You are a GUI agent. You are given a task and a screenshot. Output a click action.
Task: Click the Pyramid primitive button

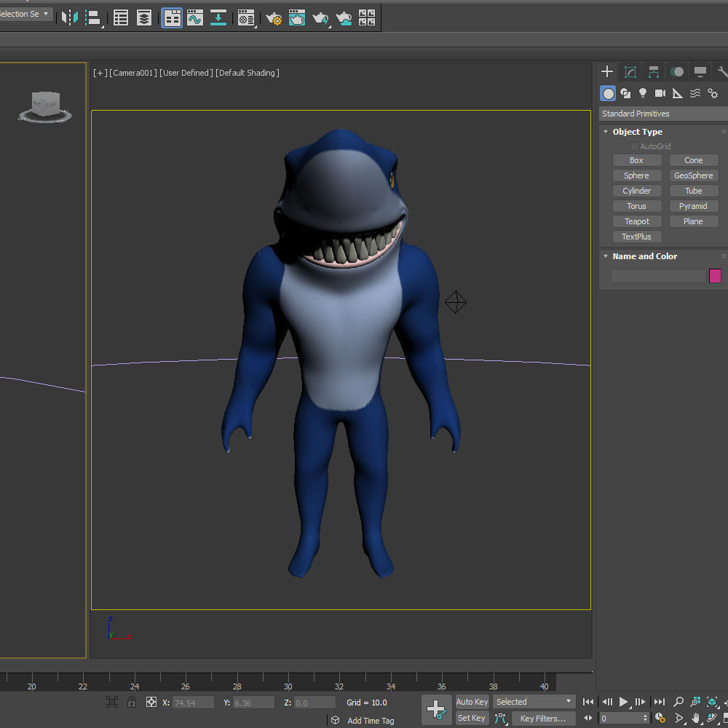[694, 206]
